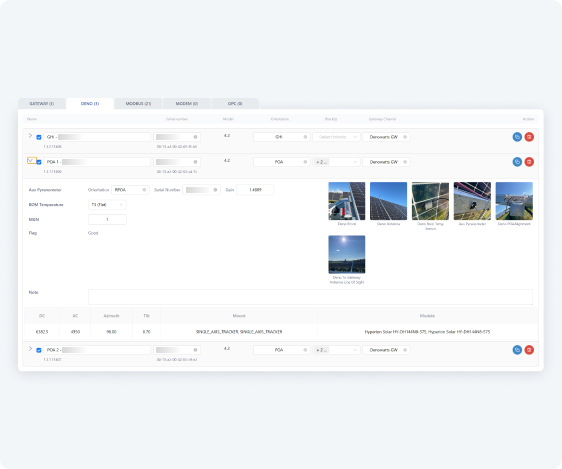This screenshot has height=469, width=562.
Task: Click the MBN input field
Action: 107,219
